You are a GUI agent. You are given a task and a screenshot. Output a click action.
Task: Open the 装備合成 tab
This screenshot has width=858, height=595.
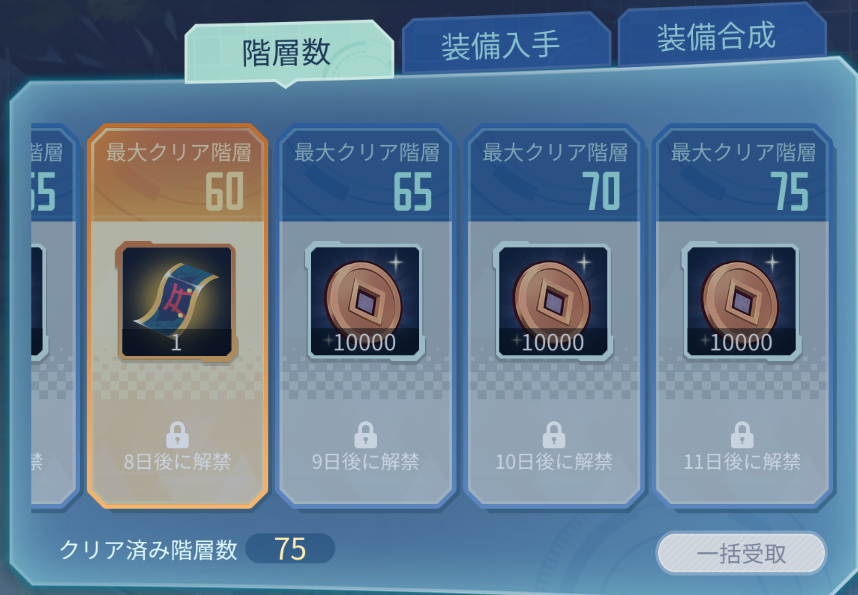pyautogui.click(x=722, y=36)
